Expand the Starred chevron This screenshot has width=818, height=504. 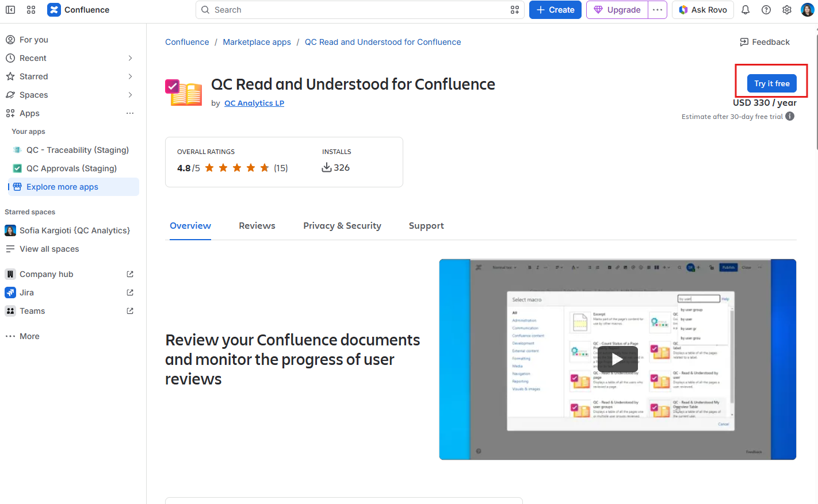click(130, 76)
